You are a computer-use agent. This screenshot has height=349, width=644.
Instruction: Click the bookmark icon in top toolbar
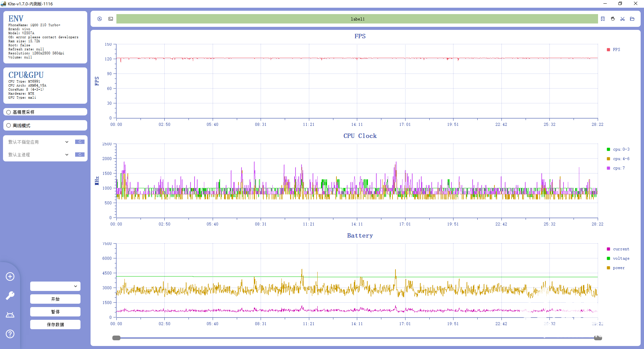tap(603, 19)
